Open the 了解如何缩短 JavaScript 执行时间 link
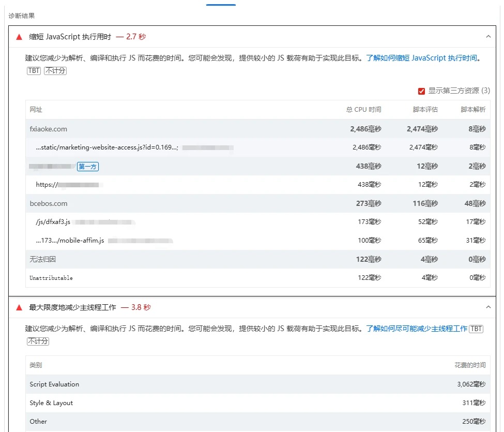Viewport: 504px width, 432px height. (421, 58)
